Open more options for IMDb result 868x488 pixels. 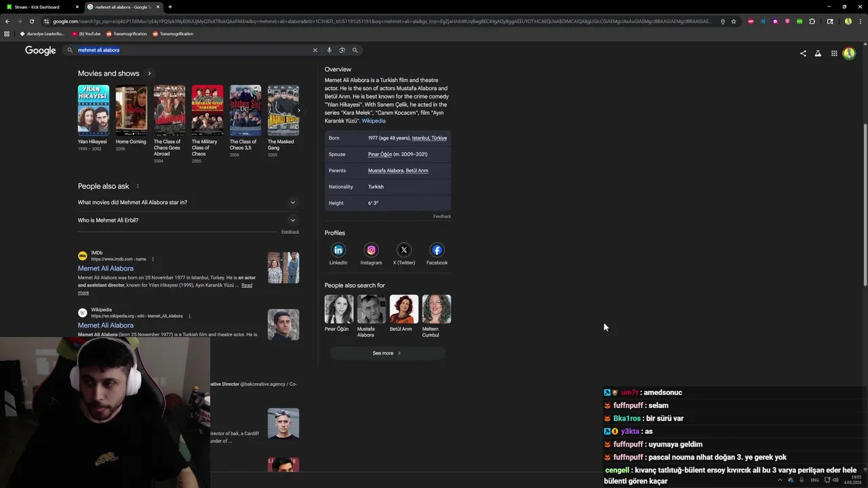pyautogui.click(x=153, y=259)
